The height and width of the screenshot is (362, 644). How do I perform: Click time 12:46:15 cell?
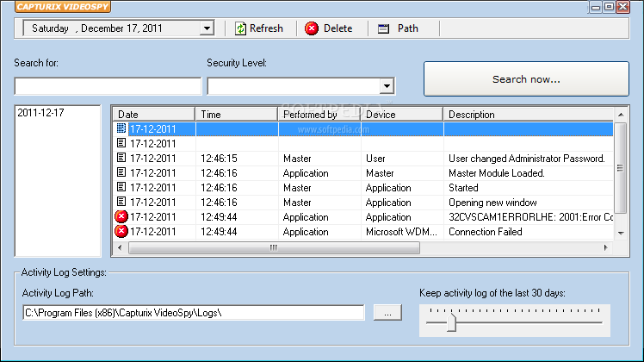click(219, 159)
